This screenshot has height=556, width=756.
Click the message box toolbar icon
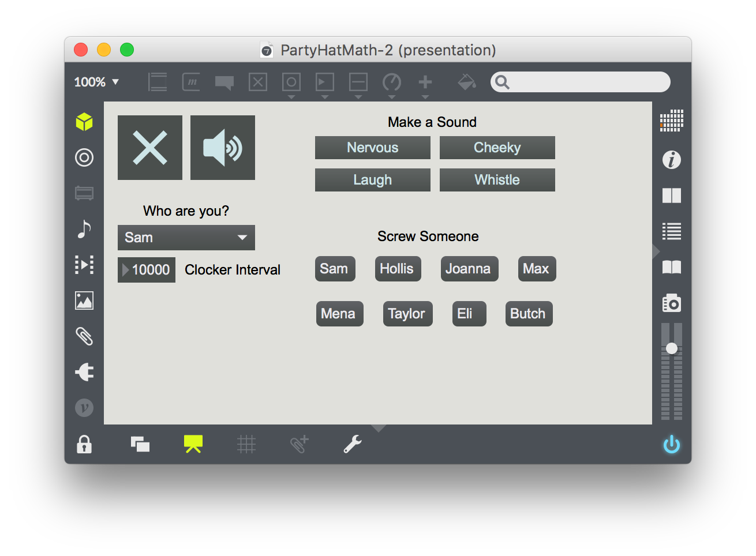(191, 82)
